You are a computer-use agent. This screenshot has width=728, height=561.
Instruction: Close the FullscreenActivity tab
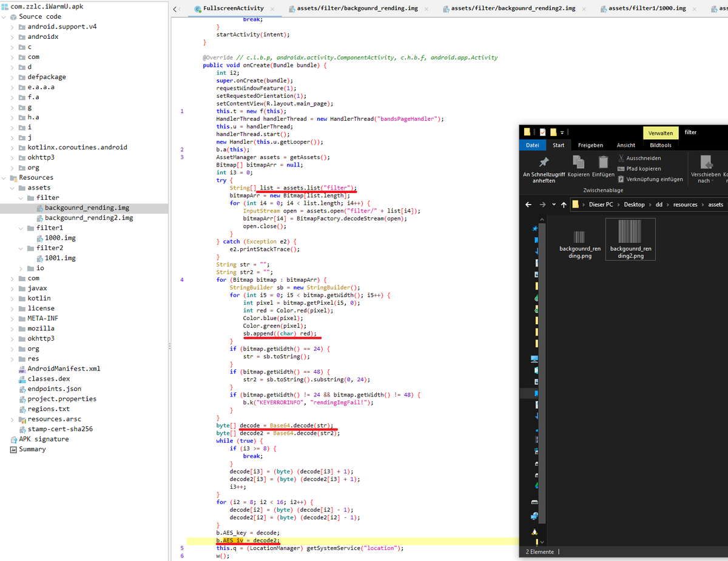(x=272, y=8)
